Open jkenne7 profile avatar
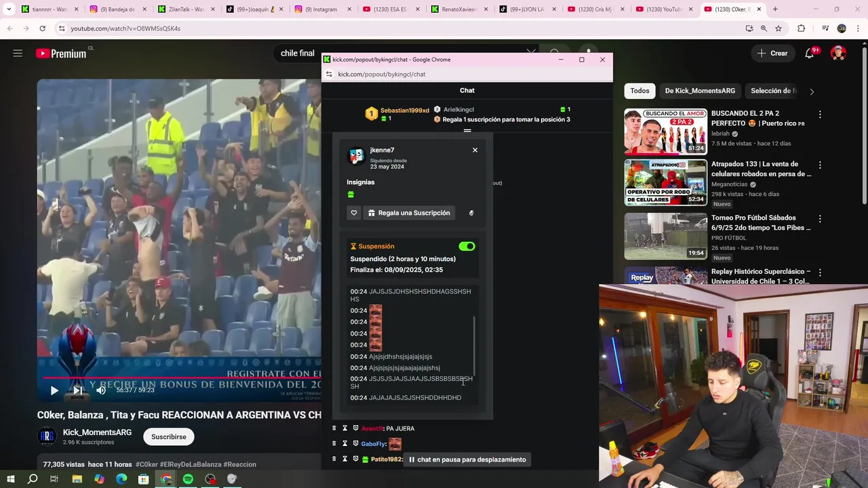 click(x=356, y=156)
